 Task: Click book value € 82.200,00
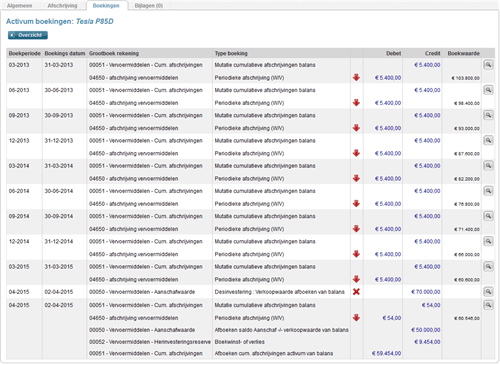(467, 179)
